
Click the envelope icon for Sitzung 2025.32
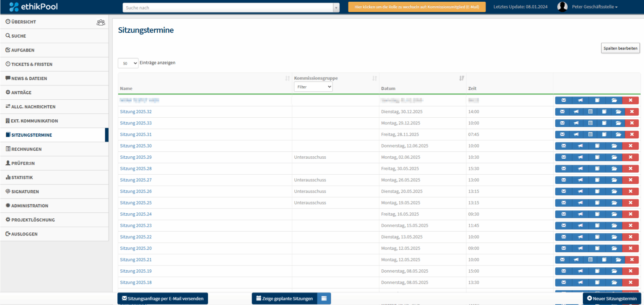point(562,112)
